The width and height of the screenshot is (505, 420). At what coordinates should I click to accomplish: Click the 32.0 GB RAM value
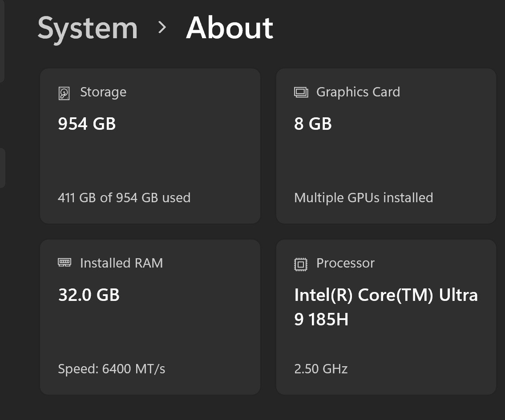89,295
